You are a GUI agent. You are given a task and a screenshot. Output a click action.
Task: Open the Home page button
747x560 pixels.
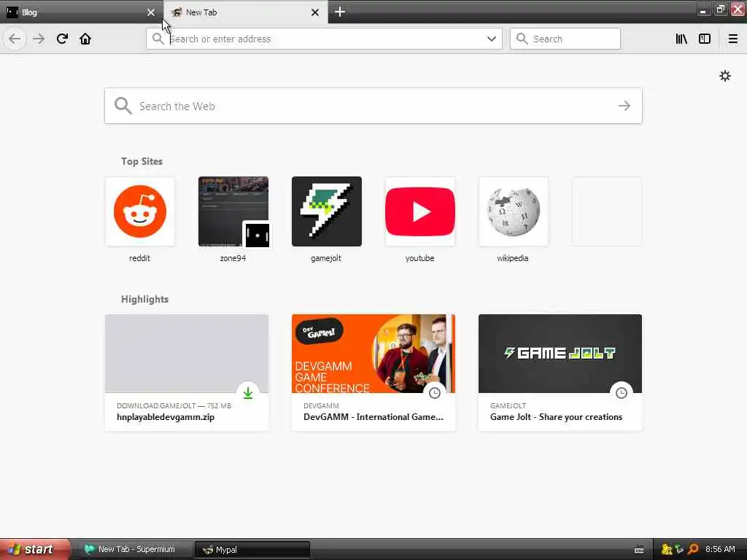pos(85,39)
